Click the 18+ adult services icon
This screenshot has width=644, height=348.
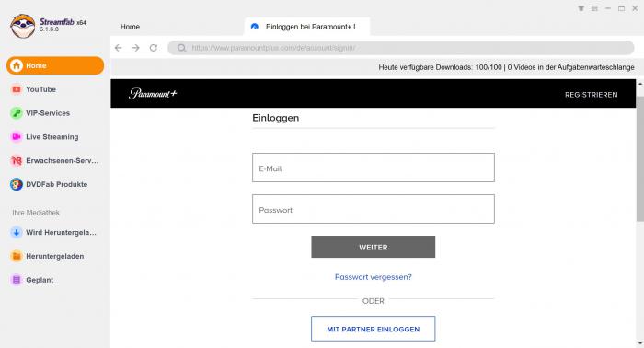pos(16,160)
